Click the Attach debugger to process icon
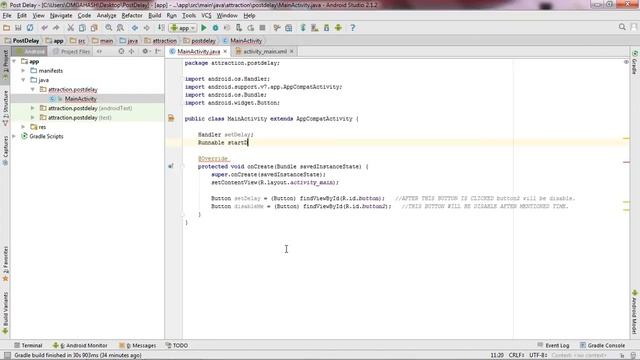 [x=239, y=28]
